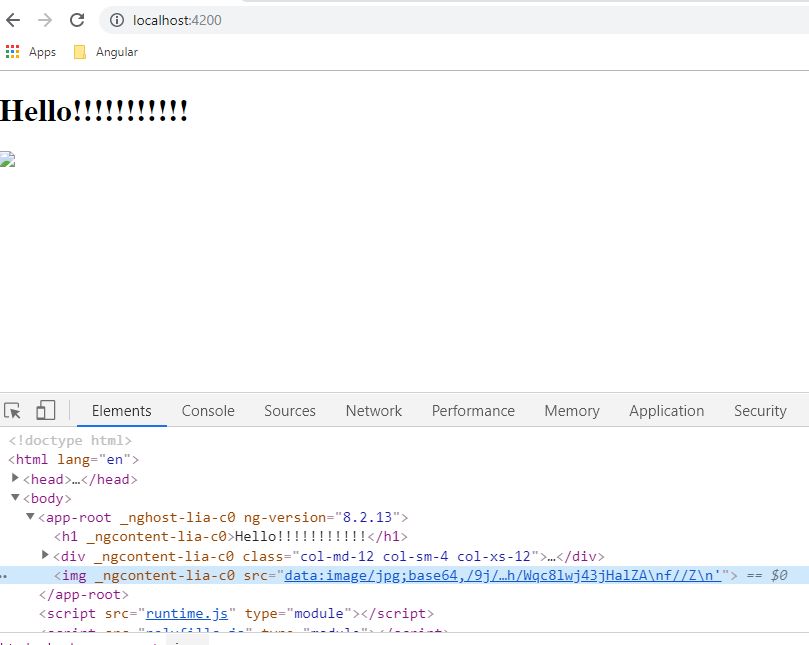809x645 pixels.
Task: Switch to the Console tab
Action: coord(208,411)
